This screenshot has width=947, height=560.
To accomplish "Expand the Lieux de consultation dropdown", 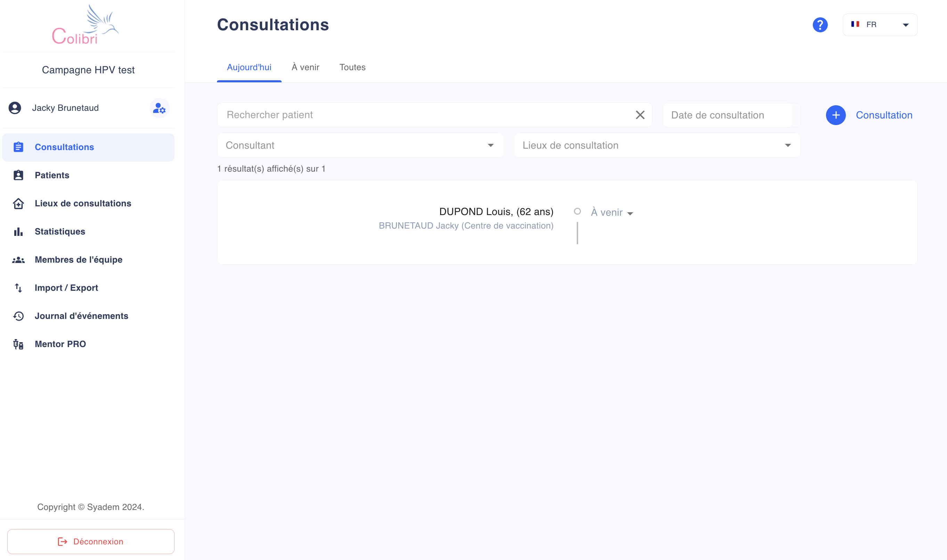I will (657, 145).
